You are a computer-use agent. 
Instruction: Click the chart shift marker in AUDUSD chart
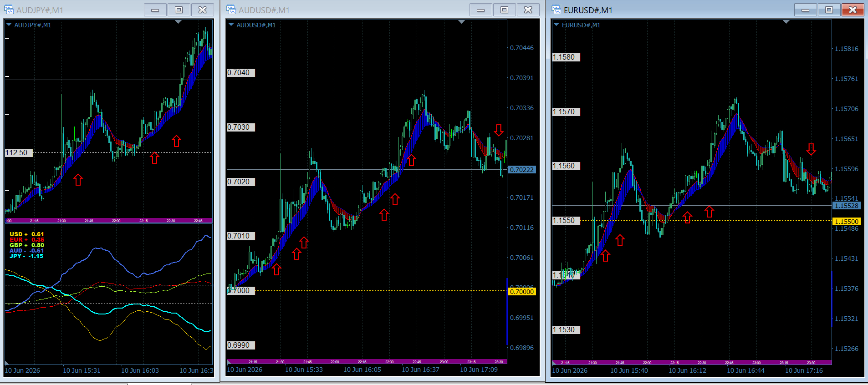coord(462,21)
